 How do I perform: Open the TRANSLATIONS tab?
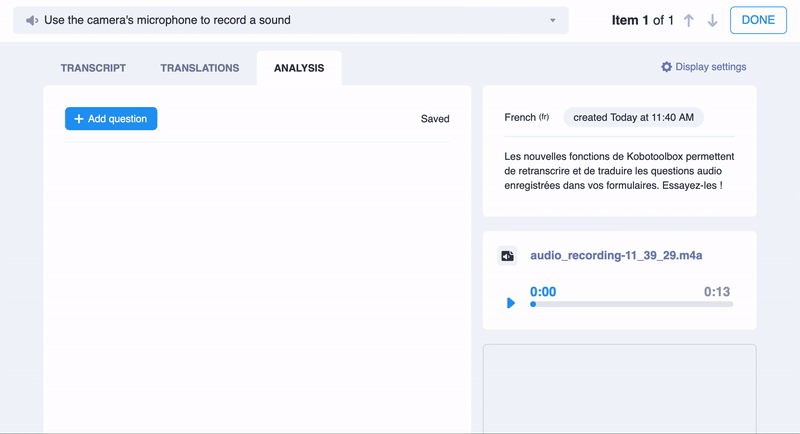pyautogui.click(x=199, y=68)
